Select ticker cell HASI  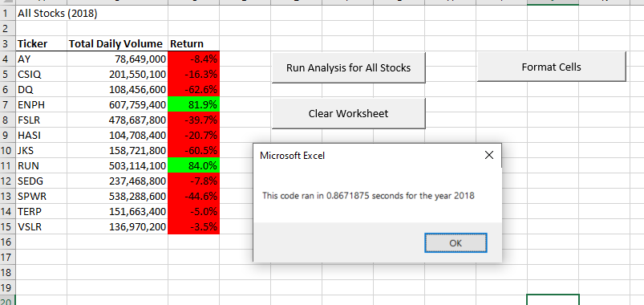pos(41,135)
